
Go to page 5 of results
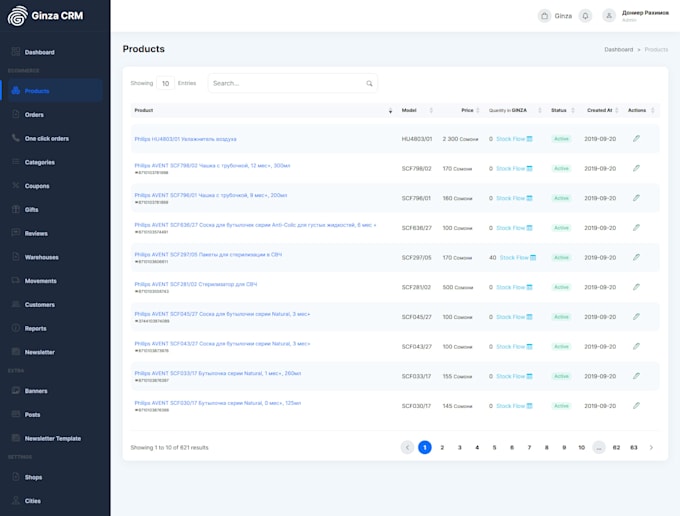click(x=494, y=447)
